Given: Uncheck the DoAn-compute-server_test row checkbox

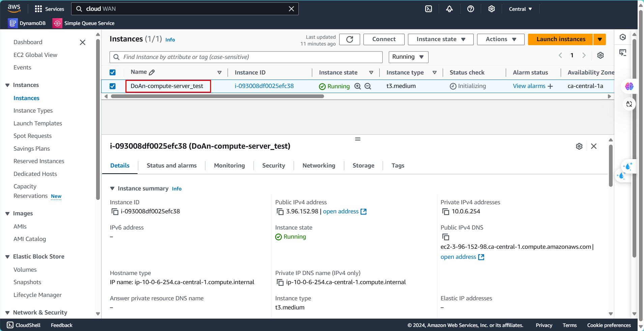Looking at the screenshot, I should pyautogui.click(x=113, y=86).
